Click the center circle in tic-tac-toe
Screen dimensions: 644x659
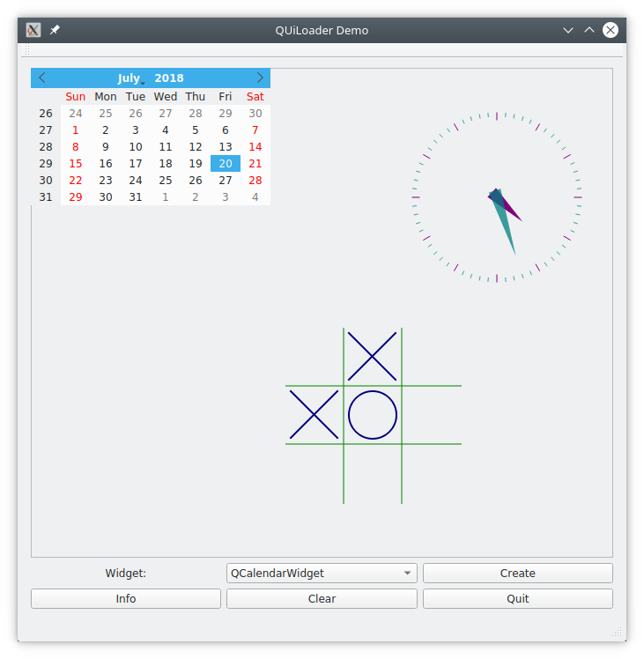(373, 415)
